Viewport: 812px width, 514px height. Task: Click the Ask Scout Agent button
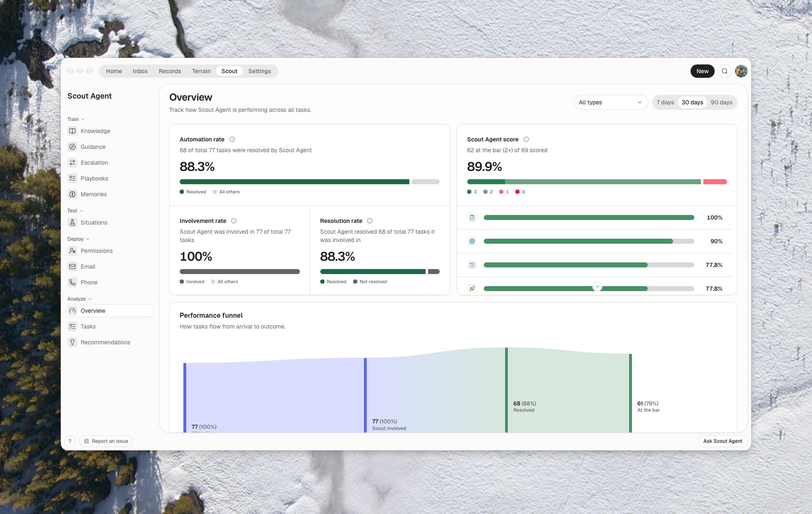(x=723, y=441)
